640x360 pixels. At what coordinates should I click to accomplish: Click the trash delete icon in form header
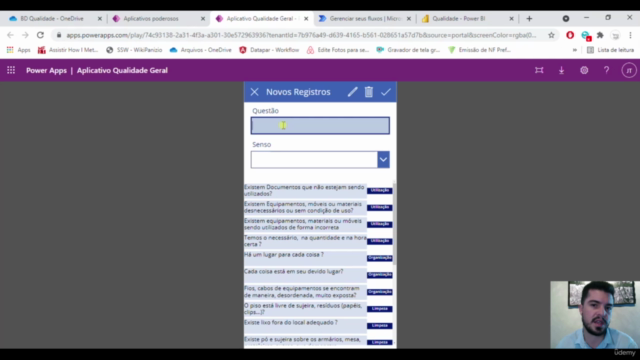[369, 92]
